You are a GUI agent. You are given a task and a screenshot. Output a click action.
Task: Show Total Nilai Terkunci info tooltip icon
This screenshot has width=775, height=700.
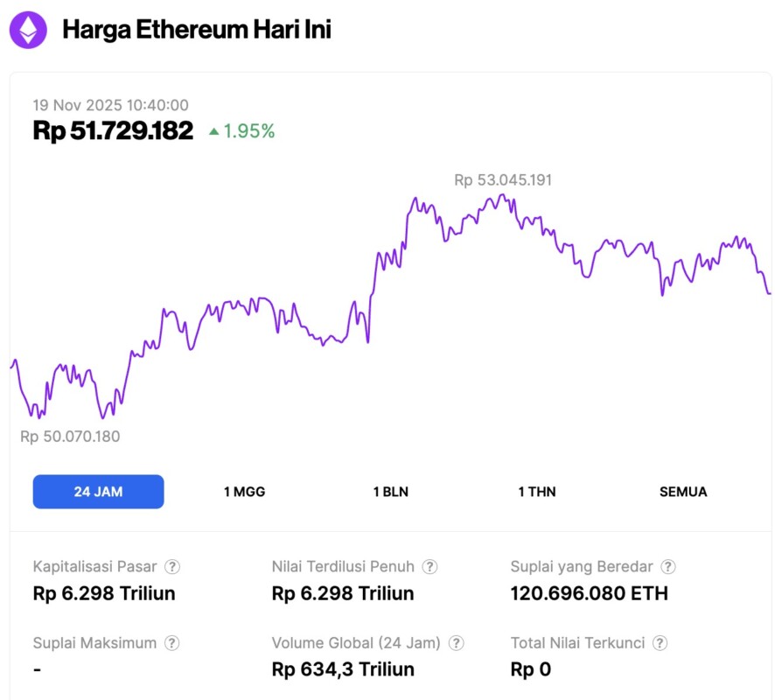(x=660, y=643)
